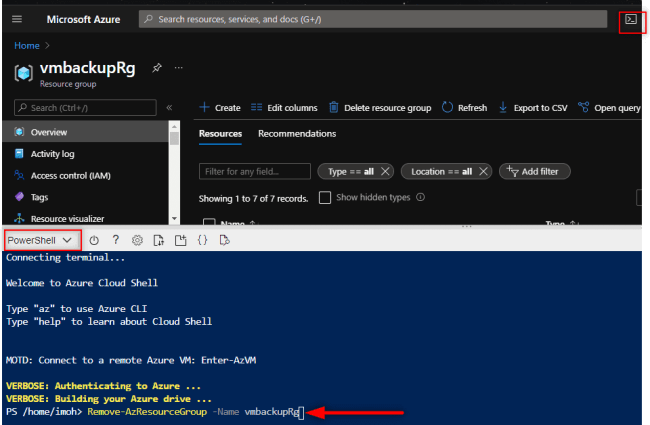
Task: Click Open query
Action: click(609, 108)
